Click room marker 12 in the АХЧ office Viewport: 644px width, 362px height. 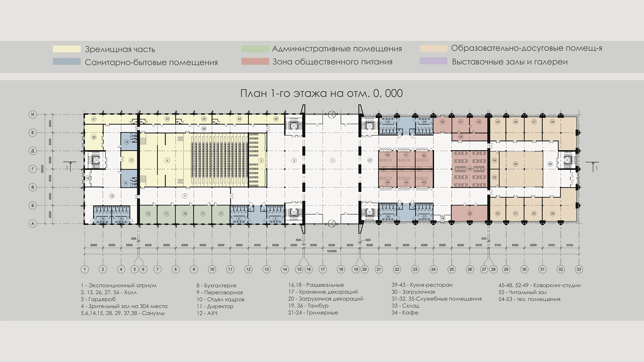(148, 214)
